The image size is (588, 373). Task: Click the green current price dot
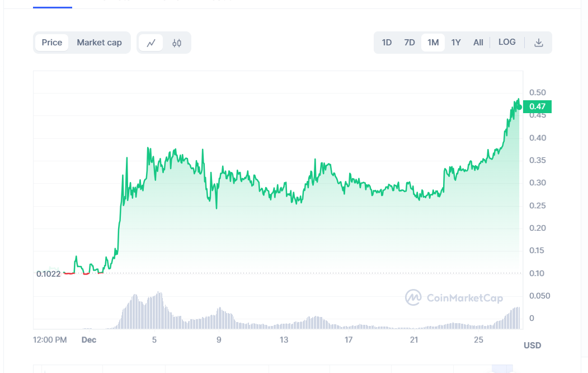point(519,107)
